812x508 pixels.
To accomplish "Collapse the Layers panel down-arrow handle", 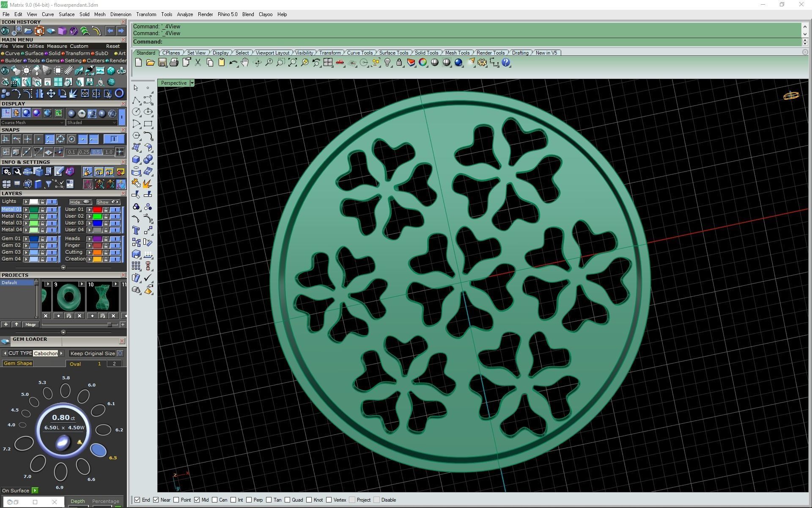I will [63, 268].
